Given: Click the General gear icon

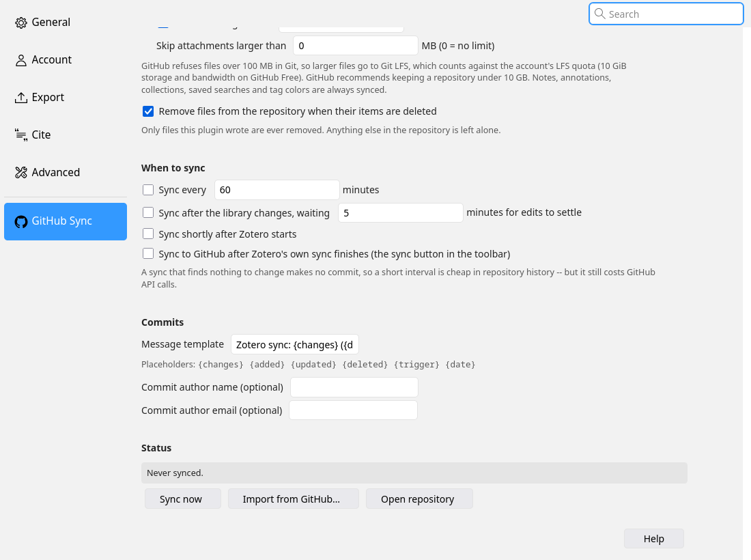Looking at the screenshot, I should (21, 23).
